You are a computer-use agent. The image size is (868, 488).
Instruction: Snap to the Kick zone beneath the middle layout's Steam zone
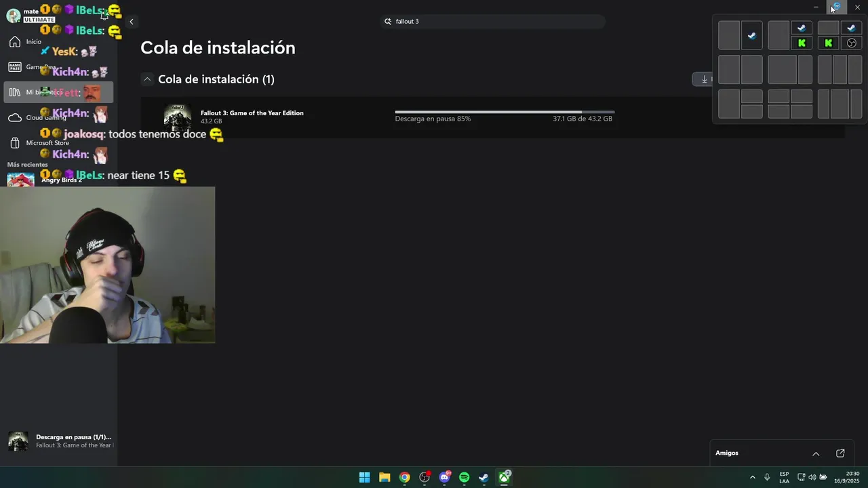tap(802, 43)
